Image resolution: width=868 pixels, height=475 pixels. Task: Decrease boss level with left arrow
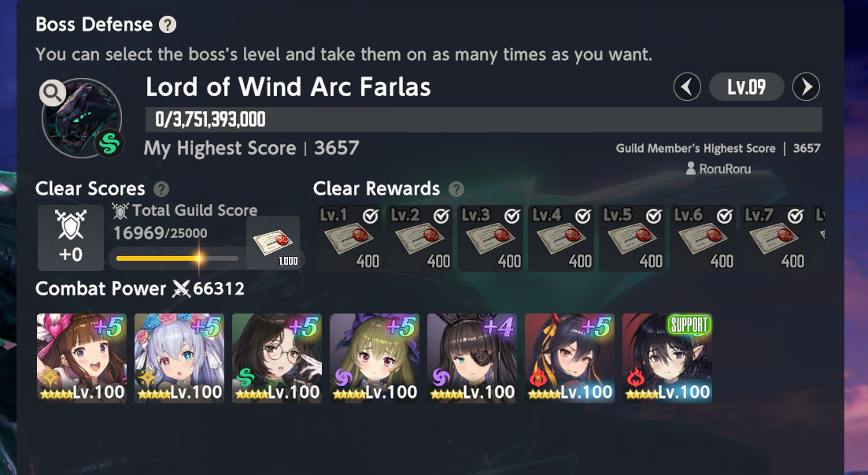[x=687, y=87]
